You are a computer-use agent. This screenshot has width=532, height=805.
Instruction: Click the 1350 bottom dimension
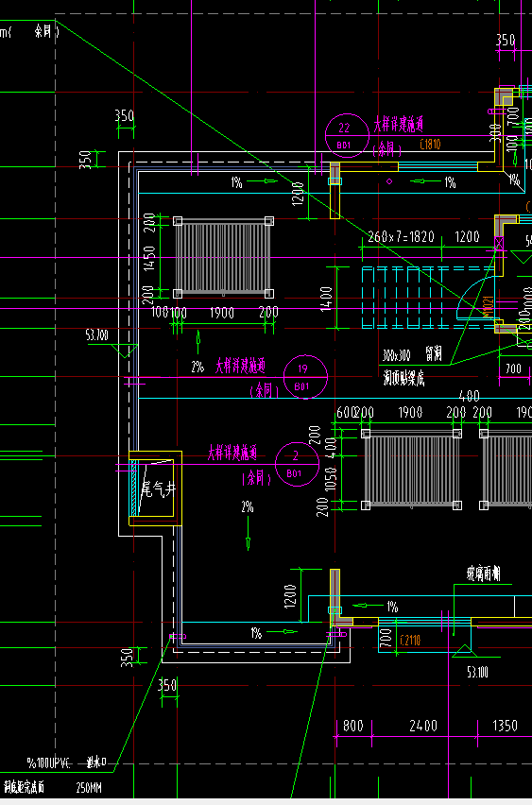point(505,726)
